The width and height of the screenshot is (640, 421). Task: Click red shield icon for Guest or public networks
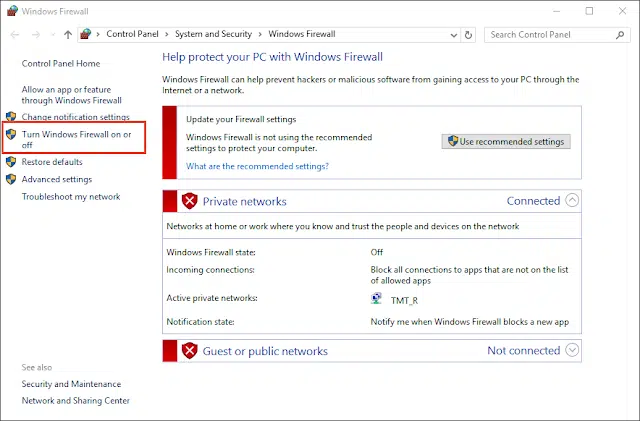coord(189,351)
